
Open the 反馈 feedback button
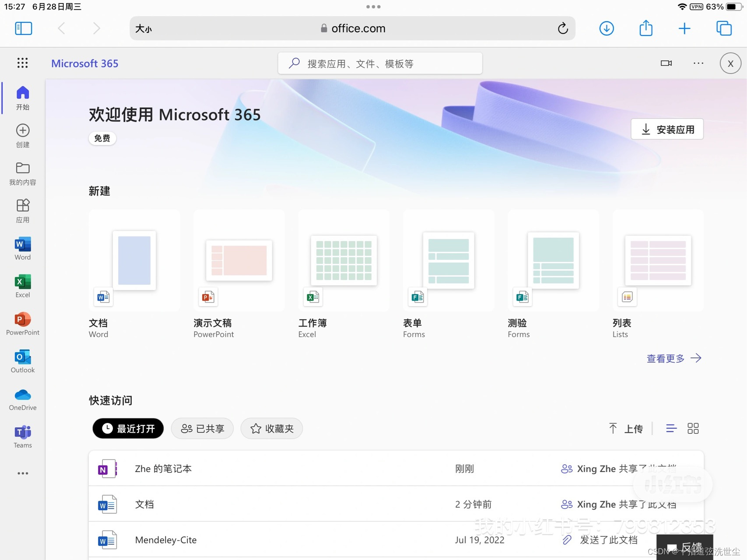tap(685, 547)
